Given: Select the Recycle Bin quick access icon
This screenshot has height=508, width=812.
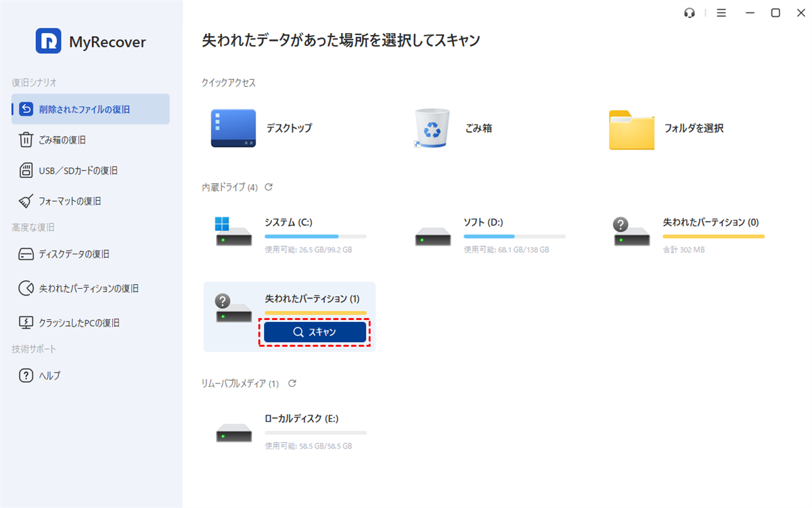Looking at the screenshot, I should click(x=431, y=129).
